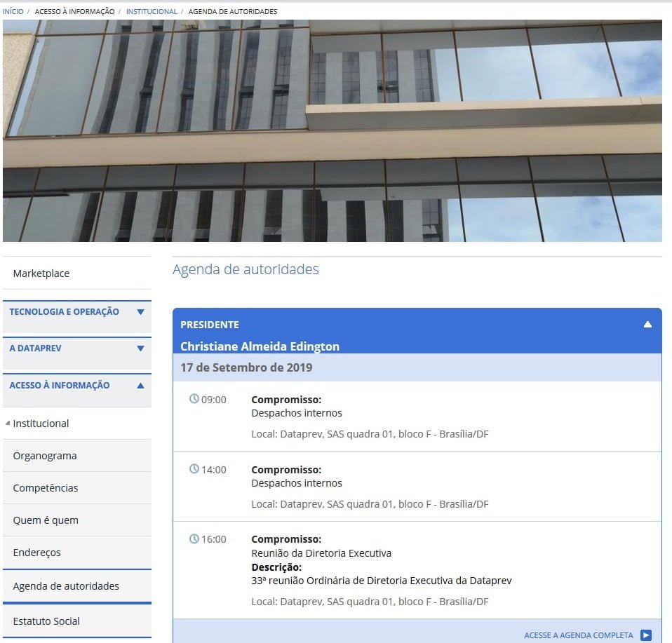Click the date 17 de Setembro de 2019
The height and width of the screenshot is (643, 672).
point(246,367)
